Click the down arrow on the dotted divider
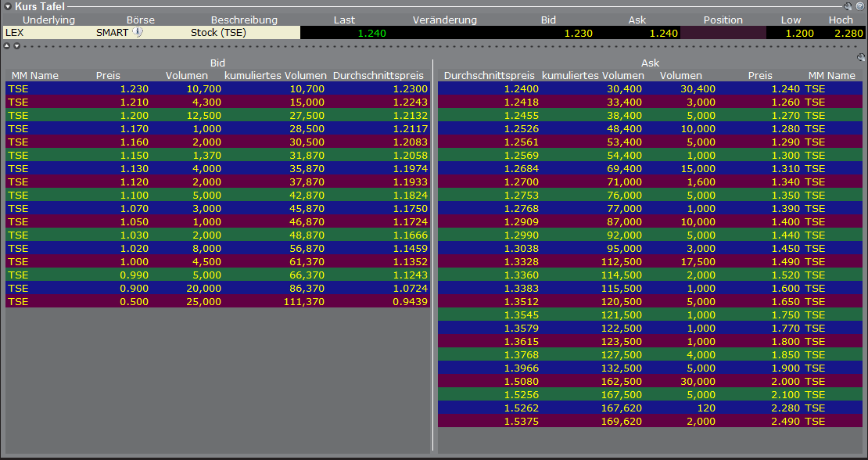The width and height of the screenshot is (868, 460). pyautogui.click(x=16, y=46)
